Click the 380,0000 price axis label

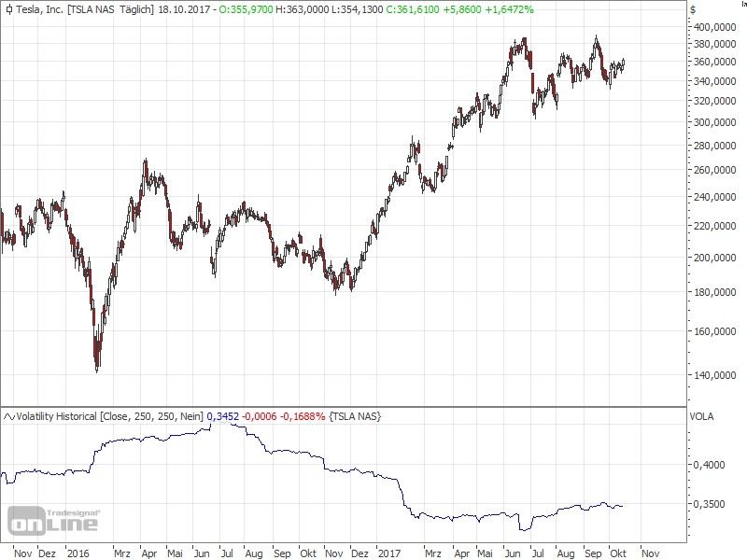pyautogui.click(x=715, y=44)
